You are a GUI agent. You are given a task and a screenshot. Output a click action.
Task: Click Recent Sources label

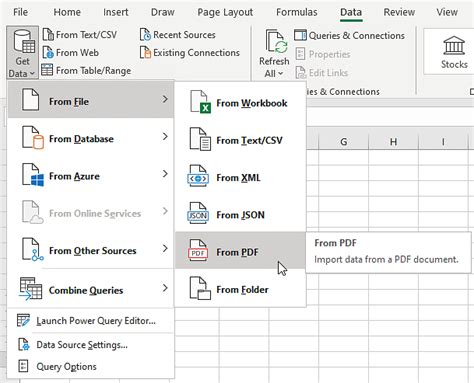coord(184,35)
